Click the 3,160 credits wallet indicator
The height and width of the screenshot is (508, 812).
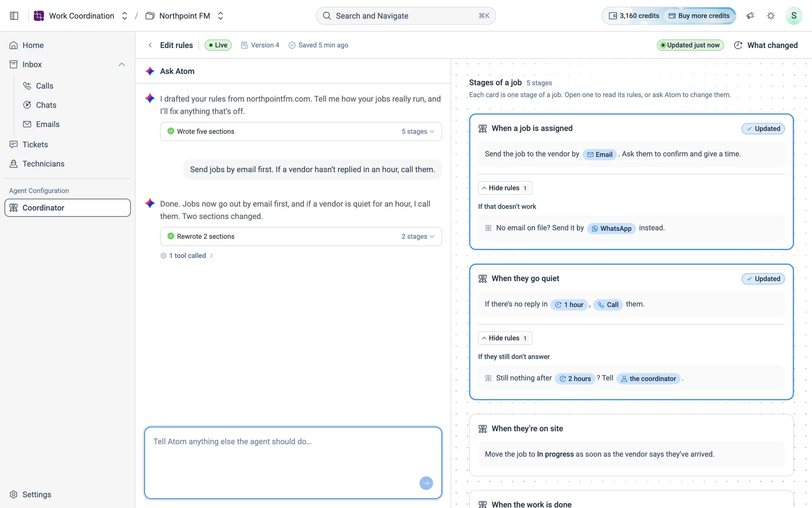click(634, 16)
